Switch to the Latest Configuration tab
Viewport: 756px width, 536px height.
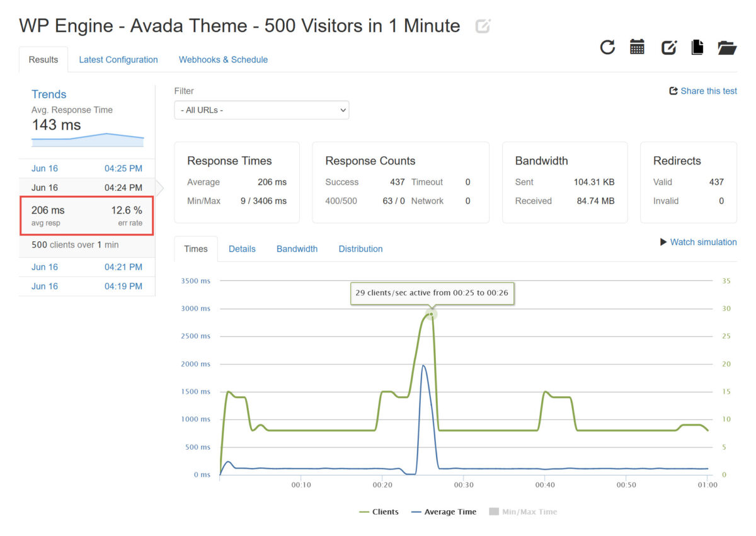[118, 60]
